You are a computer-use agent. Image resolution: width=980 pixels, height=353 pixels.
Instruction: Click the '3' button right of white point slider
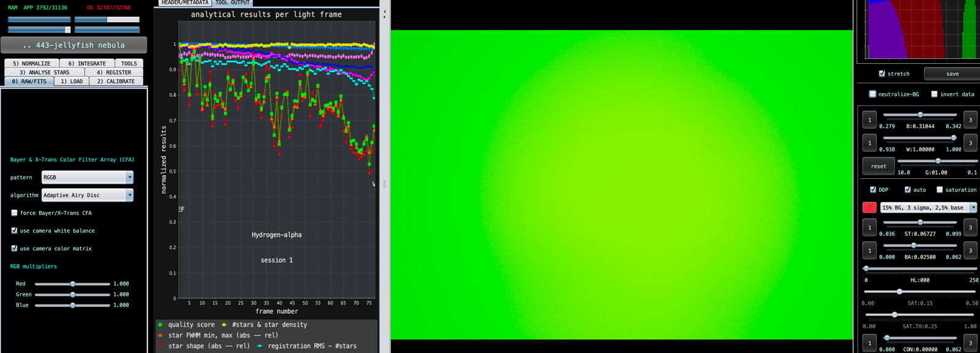pos(970,143)
